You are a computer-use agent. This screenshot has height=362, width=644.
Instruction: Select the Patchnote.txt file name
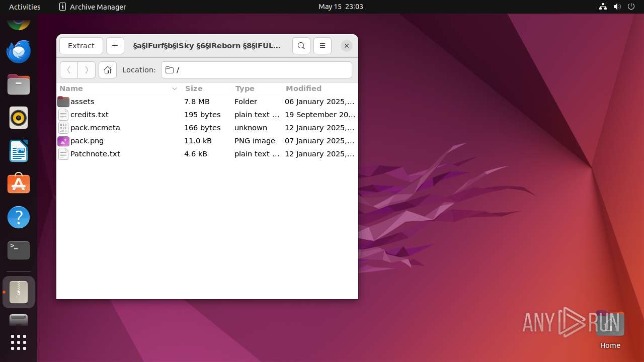[95, 154]
